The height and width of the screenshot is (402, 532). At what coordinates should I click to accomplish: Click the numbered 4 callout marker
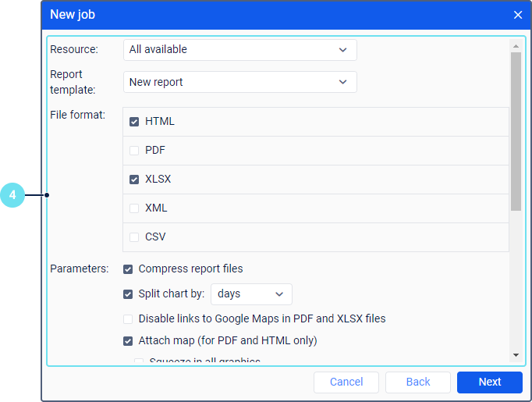click(x=12, y=195)
